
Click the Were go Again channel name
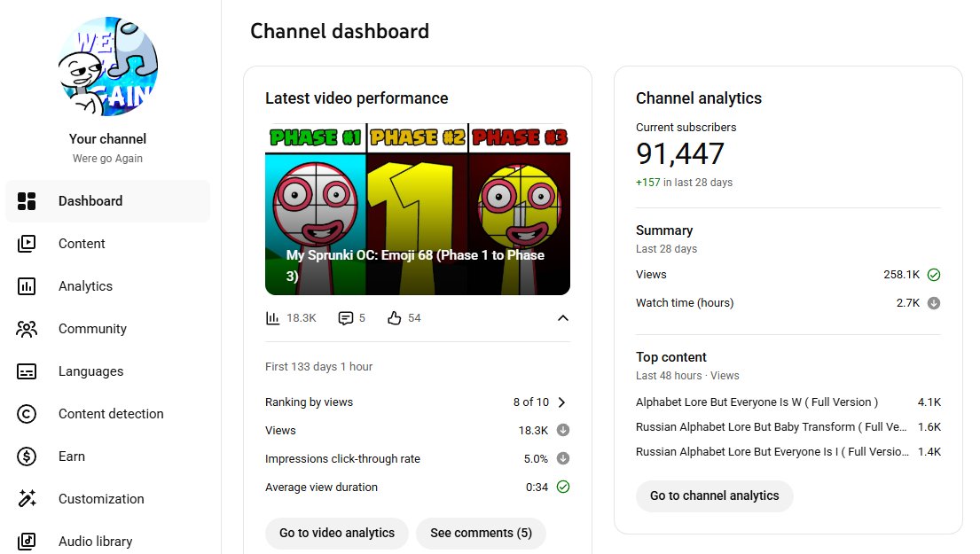[x=107, y=159]
